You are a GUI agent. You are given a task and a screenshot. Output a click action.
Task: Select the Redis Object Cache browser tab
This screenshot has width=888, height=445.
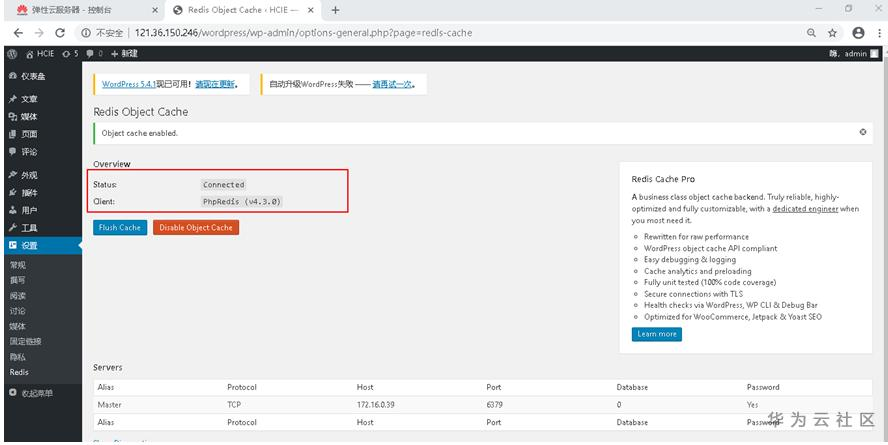(244, 10)
